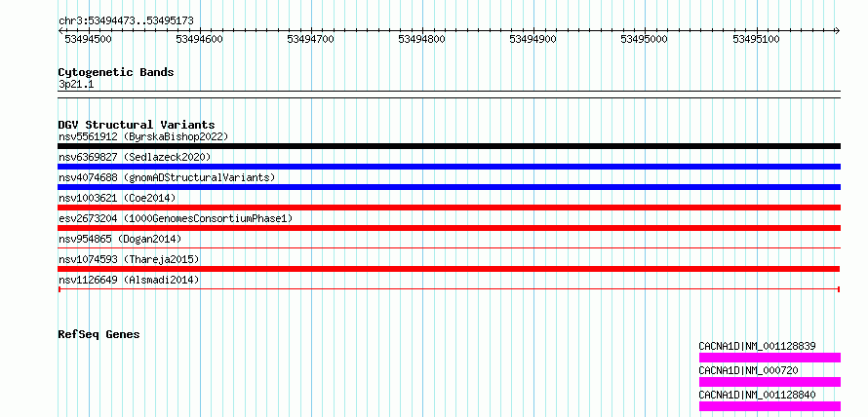This screenshot has width=868, height=417.
Task: Open the Cytogenetic Bands track heading
Action: (116, 72)
